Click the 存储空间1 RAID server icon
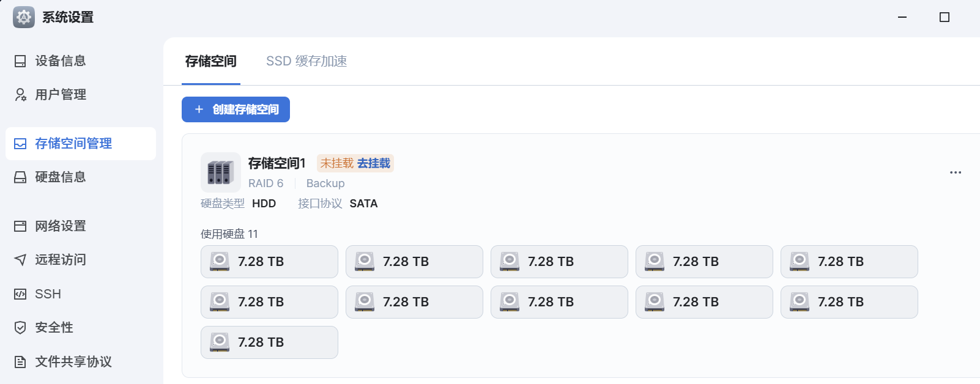The width and height of the screenshot is (980, 384). tap(221, 172)
